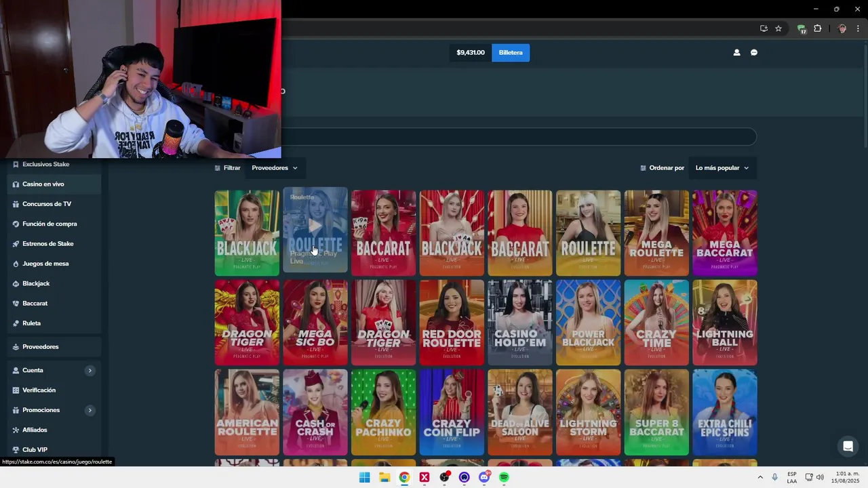This screenshot has width=868, height=488.
Task: Select Casino en vivo in sidebar
Action: tap(54, 184)
